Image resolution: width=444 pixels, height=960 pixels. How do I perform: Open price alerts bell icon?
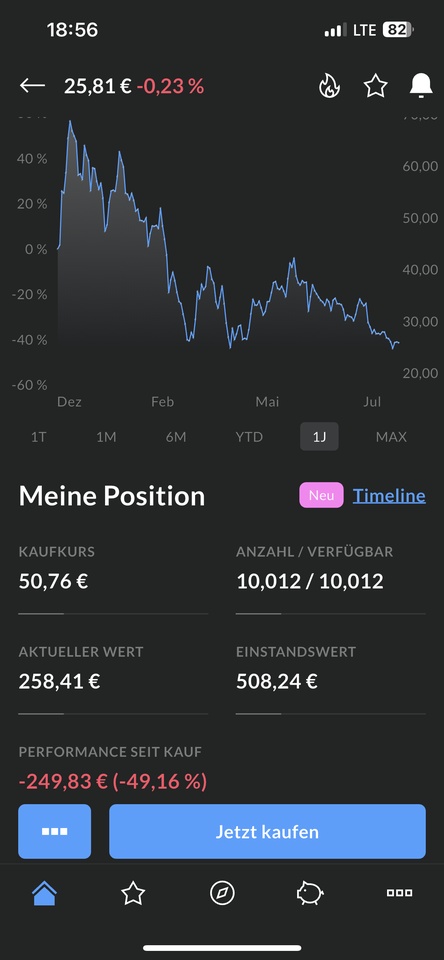coord(421,86)
